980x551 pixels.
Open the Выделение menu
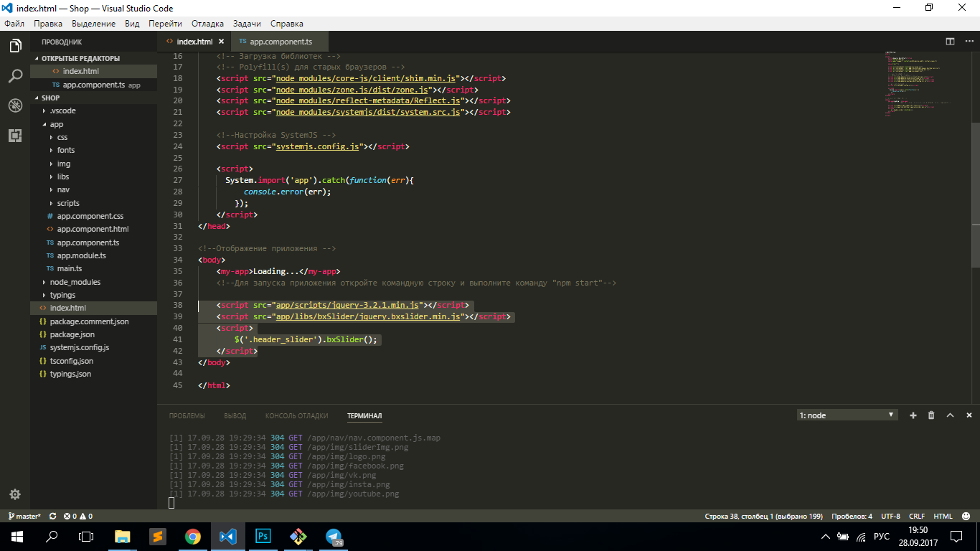(x=94, y=24)
